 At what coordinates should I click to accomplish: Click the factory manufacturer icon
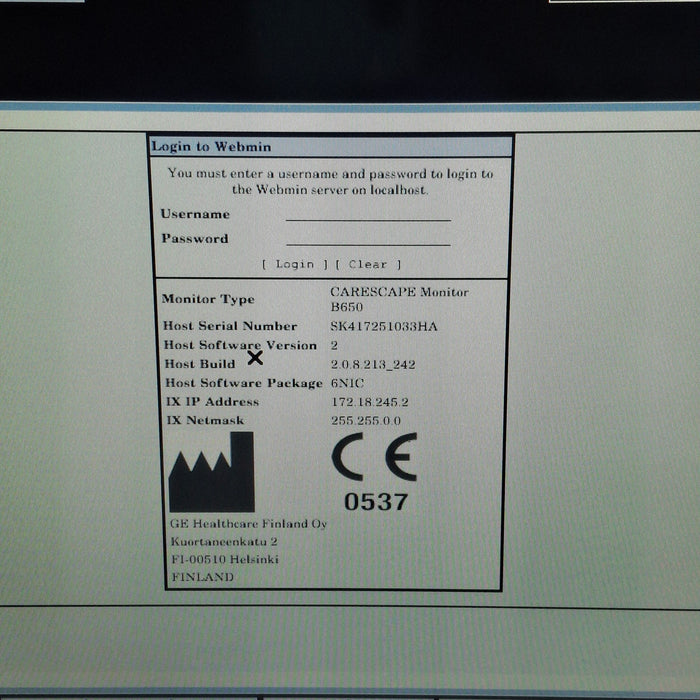tap(211, 472)
